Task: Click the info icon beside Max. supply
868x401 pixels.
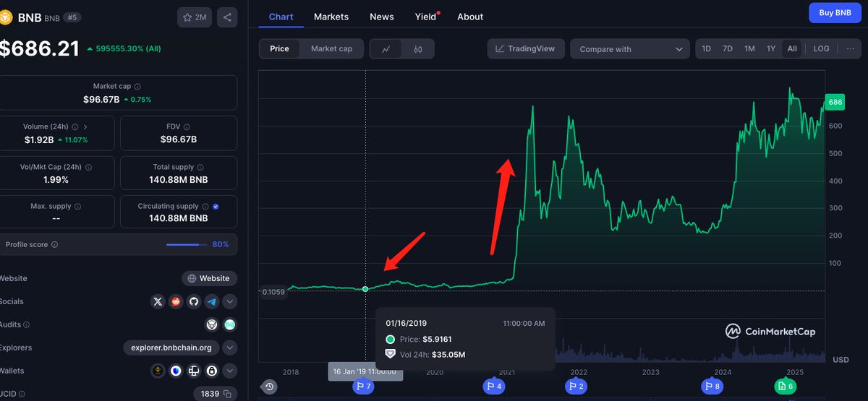Action: (x=77, y=207)
